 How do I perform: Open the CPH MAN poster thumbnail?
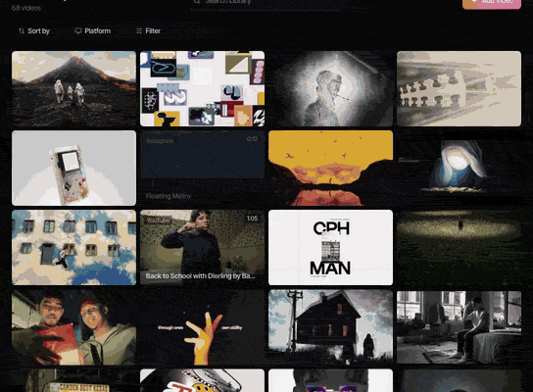click(330, 248)
